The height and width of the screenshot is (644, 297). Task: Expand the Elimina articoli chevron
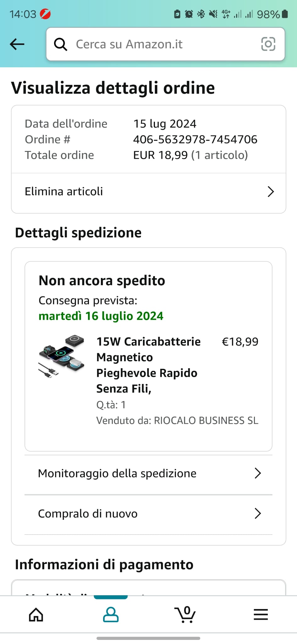[x=271, y=192]
